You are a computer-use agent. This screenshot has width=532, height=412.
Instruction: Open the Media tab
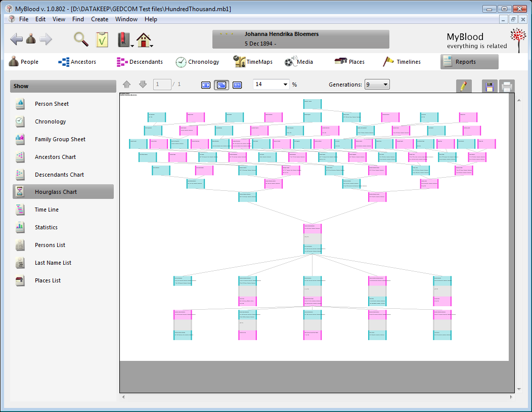298,61
